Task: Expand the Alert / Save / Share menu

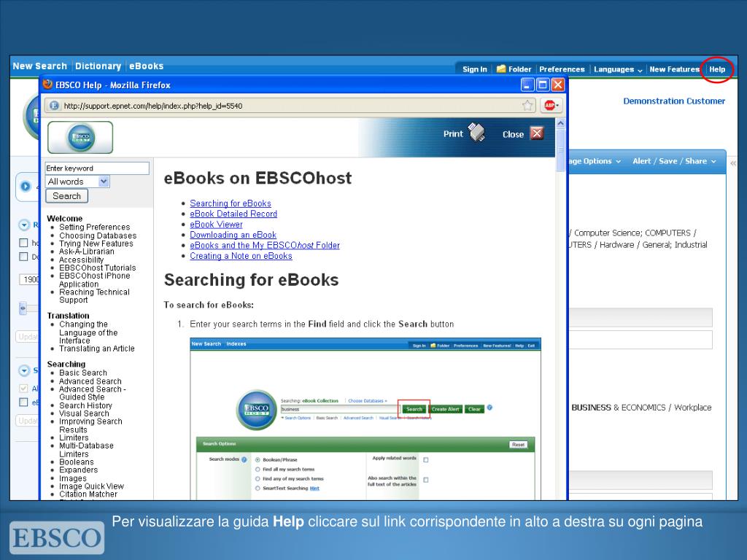Action: (674, 161)
